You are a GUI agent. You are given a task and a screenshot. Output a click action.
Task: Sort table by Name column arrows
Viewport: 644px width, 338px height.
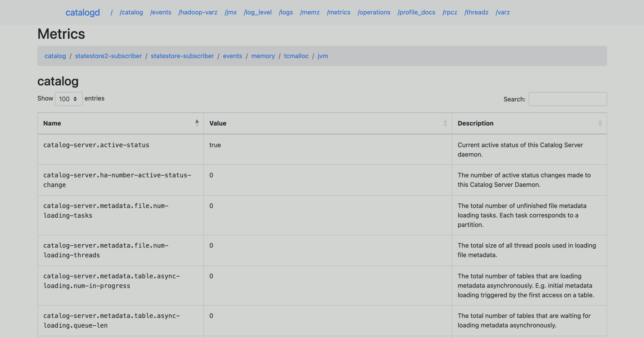(197, 123)
